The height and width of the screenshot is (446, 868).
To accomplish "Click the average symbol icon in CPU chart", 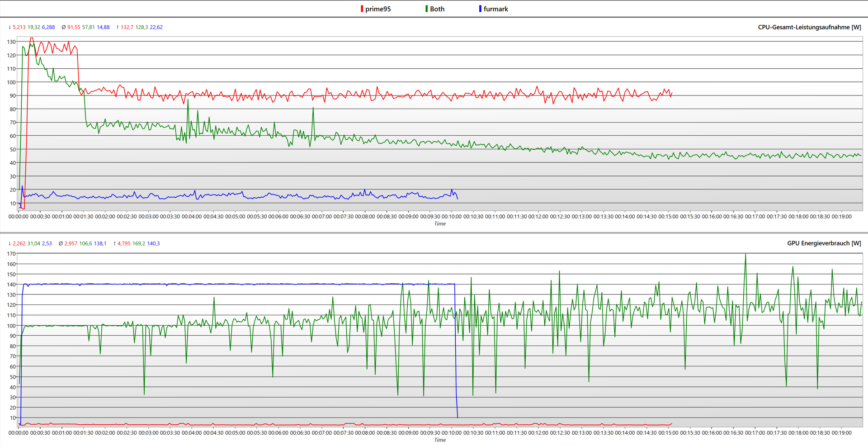I will [x=63, y=28].
